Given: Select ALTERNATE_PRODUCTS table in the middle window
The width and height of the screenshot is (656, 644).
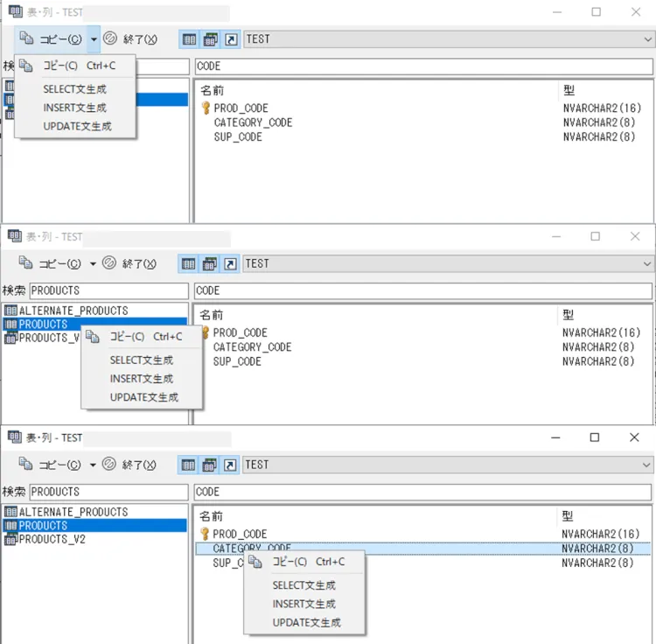Looking at the screenshot, I should pyautogui.click(x=73, y=311).
